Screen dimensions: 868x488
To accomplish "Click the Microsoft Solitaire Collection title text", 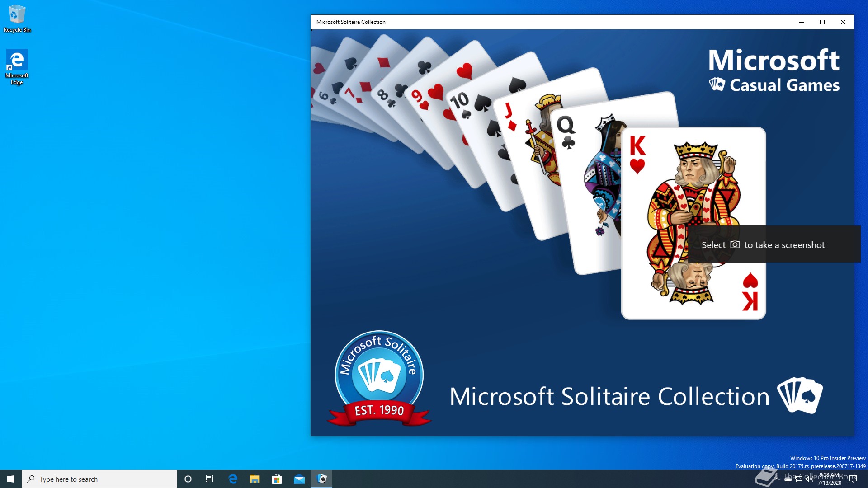I will 351,22.
